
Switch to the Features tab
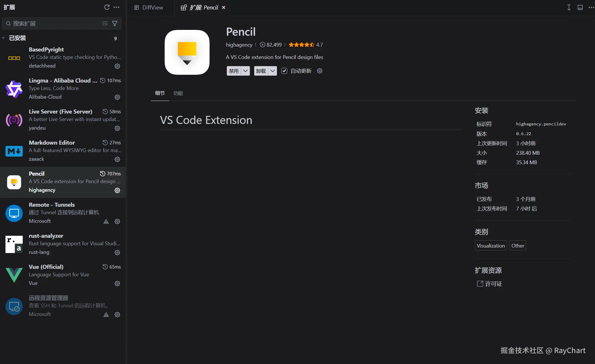click(178, 93)
